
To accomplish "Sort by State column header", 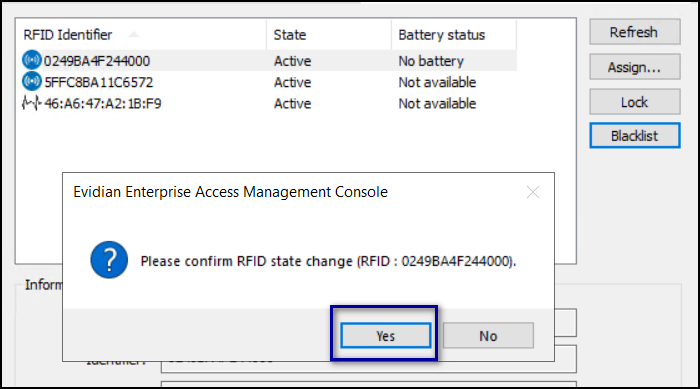I will click(329, 35).
